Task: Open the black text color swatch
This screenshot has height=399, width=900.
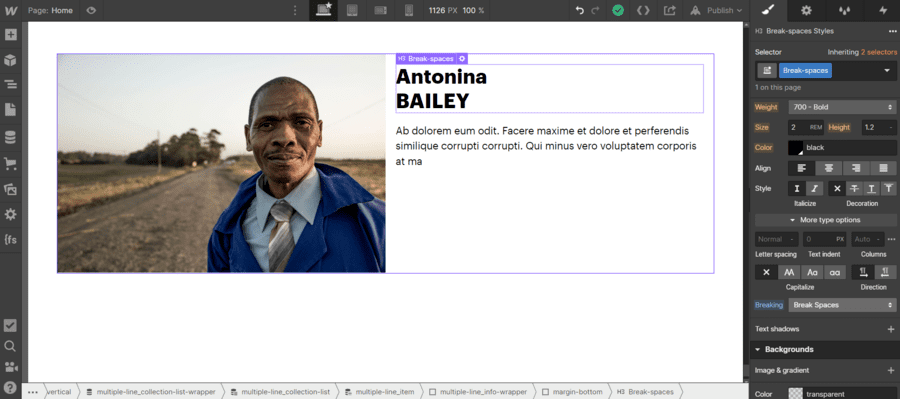Action: (796, 148)
